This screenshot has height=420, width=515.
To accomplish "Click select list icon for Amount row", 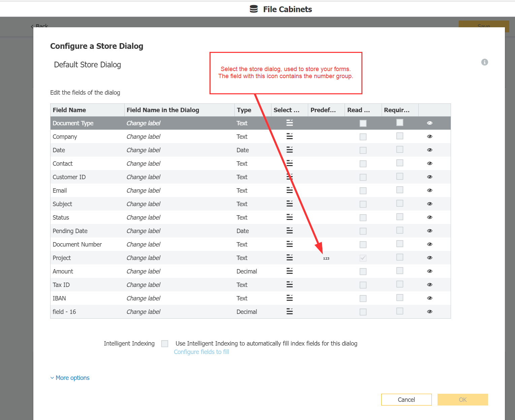I will 289,271.
